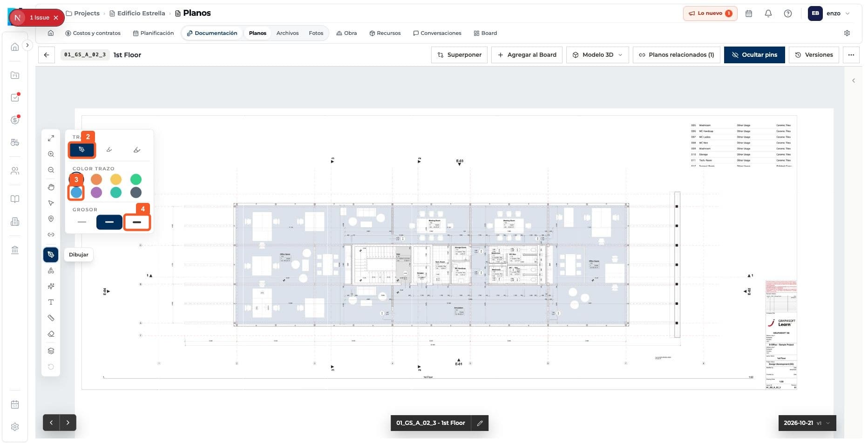Select the thinnest stroke thickness

point(82,222)
